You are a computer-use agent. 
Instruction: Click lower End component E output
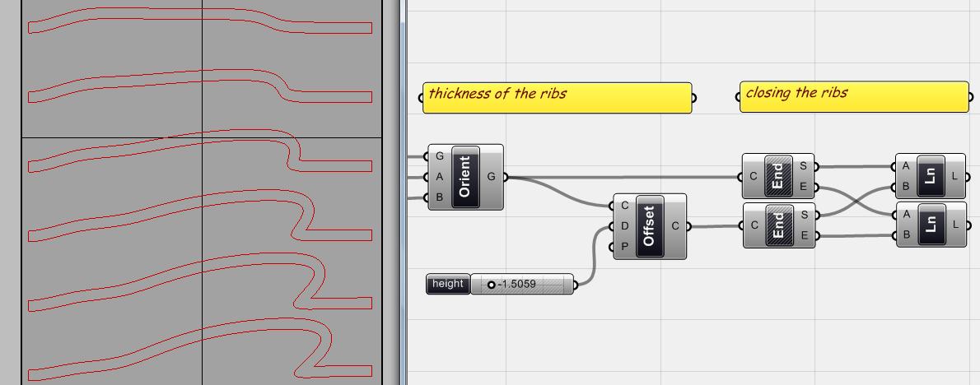pyautogui.click(x=805, y=235)
